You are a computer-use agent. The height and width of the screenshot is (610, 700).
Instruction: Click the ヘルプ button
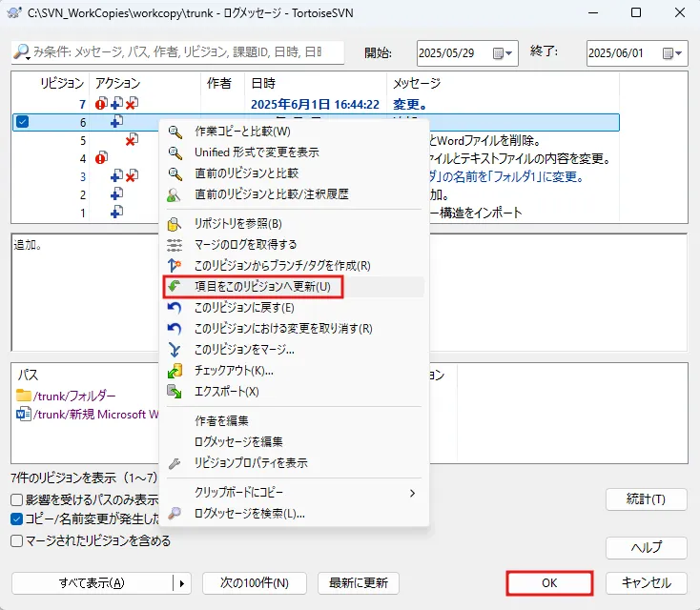click(x=646, y=547)
